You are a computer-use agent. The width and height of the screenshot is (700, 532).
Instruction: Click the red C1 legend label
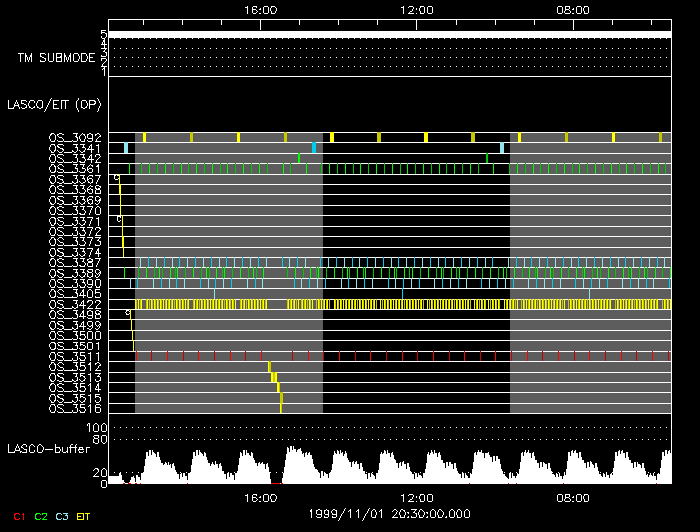[18, 515]
